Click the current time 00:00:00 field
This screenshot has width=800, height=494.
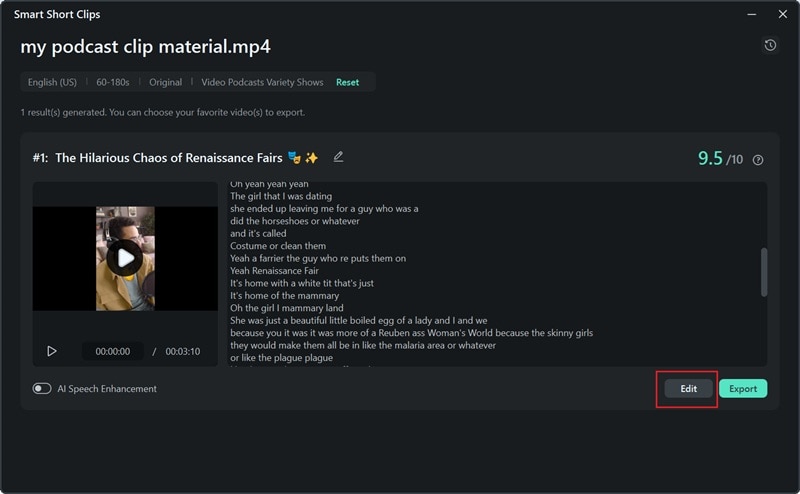[x=113, y=352]
